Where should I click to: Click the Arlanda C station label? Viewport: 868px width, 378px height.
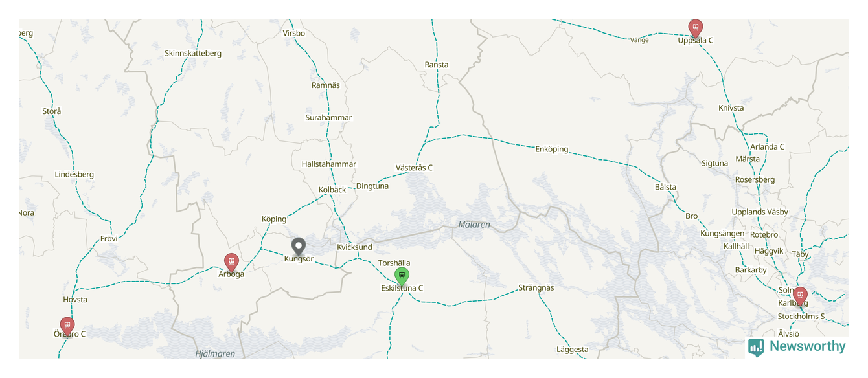tap(768, 147)
